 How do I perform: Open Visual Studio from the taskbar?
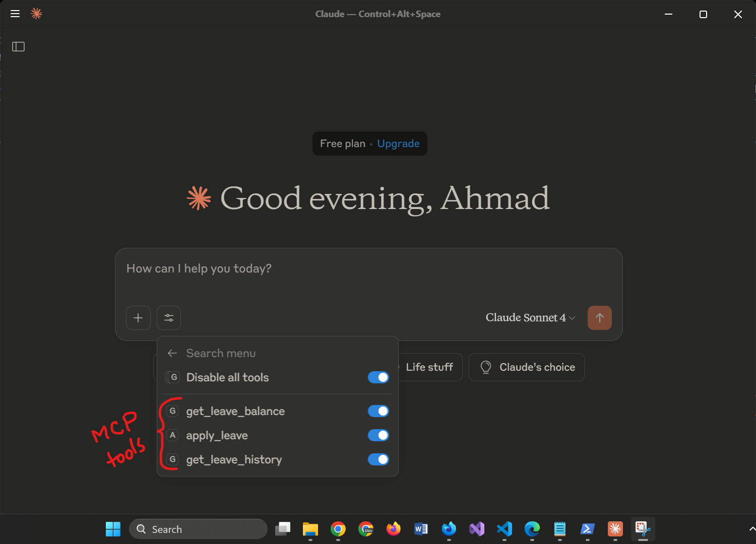(477, 529)
